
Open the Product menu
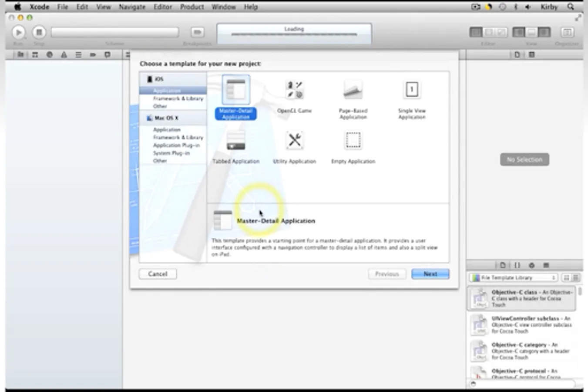pyautogui.click(x=192, y=7)
